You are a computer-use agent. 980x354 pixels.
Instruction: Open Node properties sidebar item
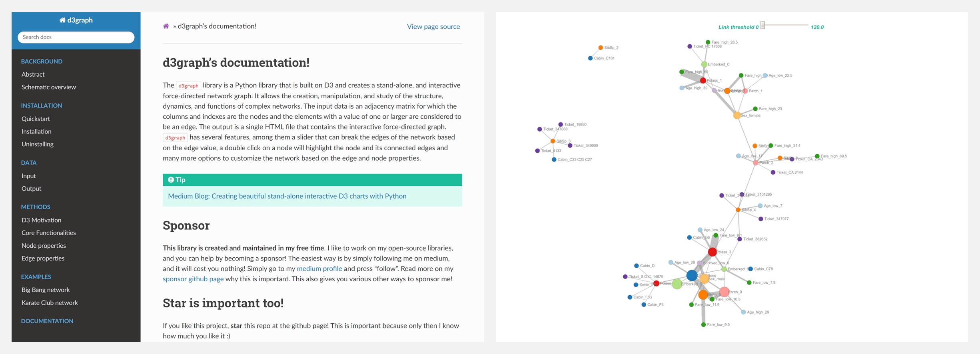pyautogui.click(x=44, y=246)
